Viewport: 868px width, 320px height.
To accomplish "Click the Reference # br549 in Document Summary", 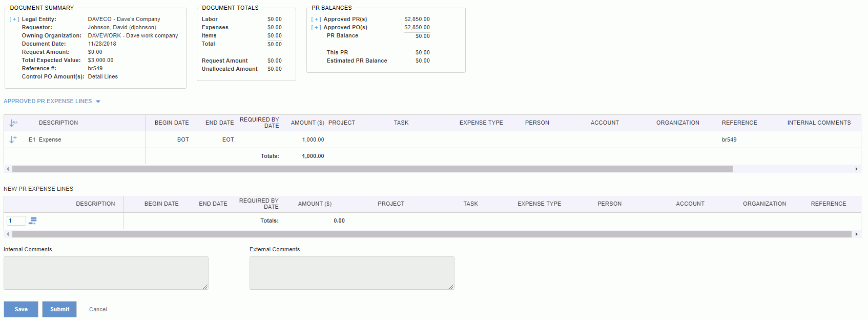I will click(x=95, y=69).
